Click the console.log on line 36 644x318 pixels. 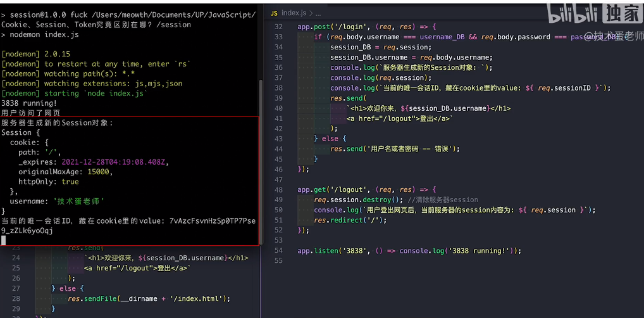click(x=411, y=68)
